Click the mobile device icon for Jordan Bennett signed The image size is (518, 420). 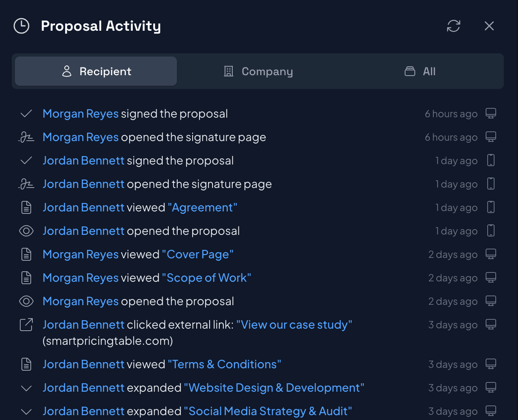click(x=491, y=160)
